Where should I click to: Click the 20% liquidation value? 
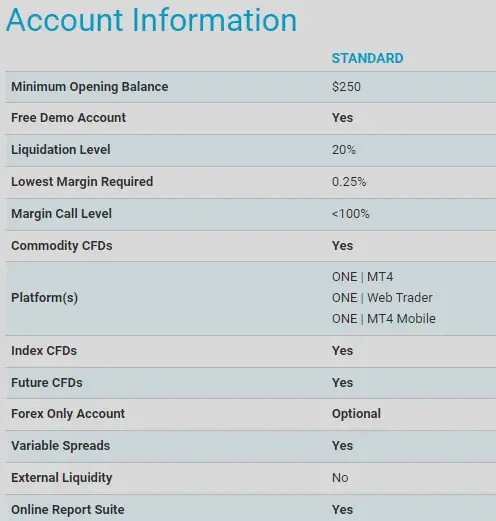click(344, 150)
